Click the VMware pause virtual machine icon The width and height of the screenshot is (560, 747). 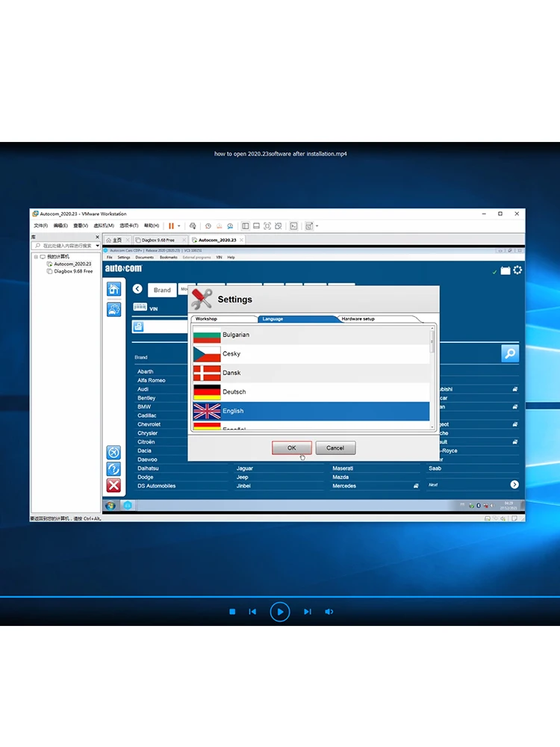point(171,226)
